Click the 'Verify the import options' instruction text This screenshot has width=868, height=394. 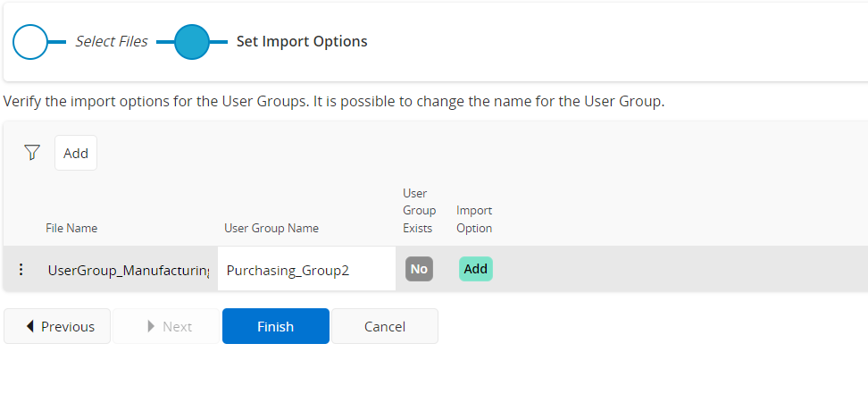(334, 101)
